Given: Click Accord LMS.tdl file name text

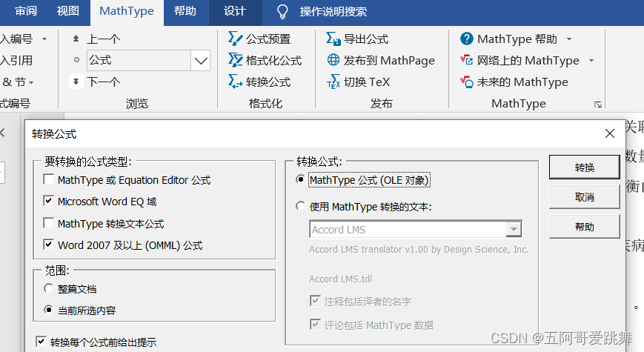Looking at the screenshot, I should (x=340, y=279).
